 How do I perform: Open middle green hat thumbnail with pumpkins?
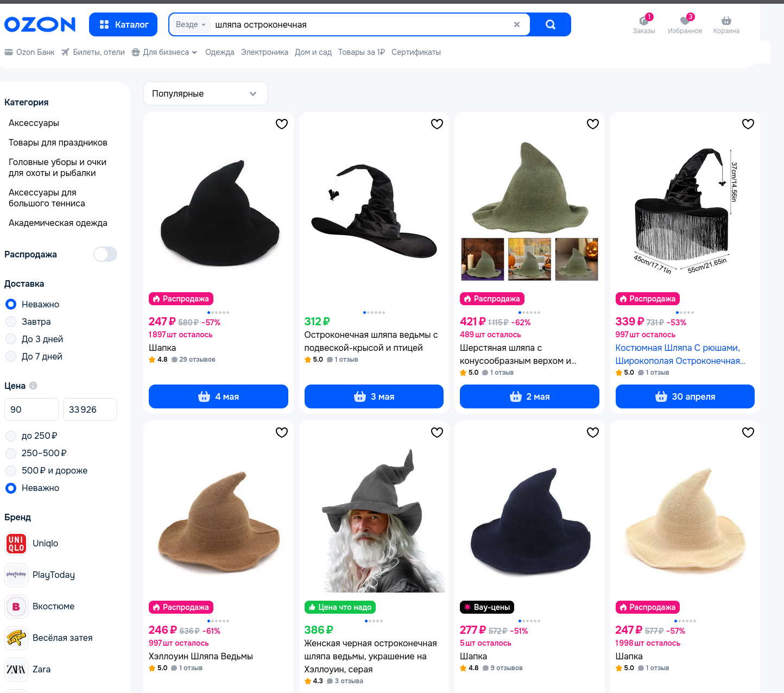click(529, 259)
